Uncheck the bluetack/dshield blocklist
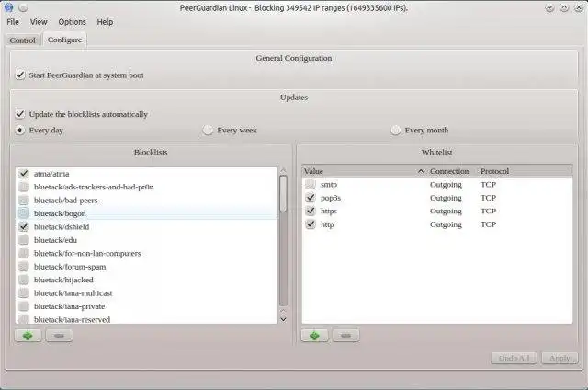588x390 pixels. tap(24, 226)
